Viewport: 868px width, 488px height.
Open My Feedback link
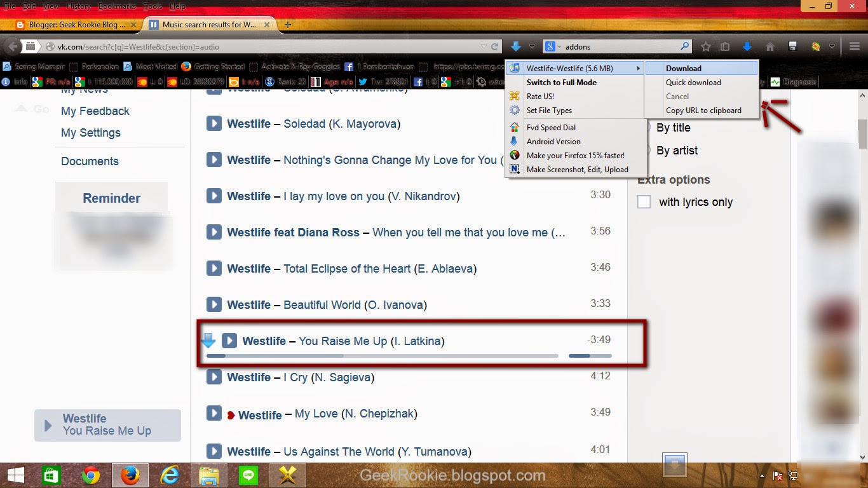coord(95,111)
